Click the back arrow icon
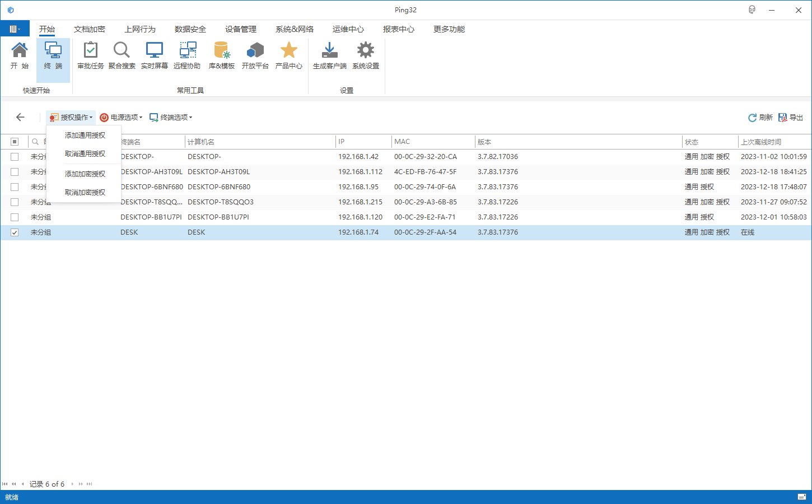This screenshot has width=812, height=504. [x=20, y=117]
